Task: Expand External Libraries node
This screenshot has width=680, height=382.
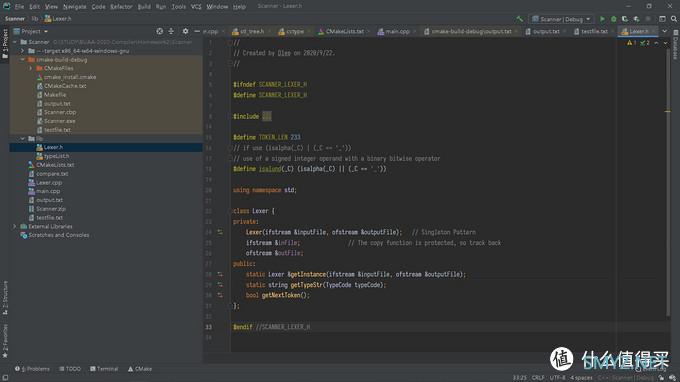Action: 15,226
